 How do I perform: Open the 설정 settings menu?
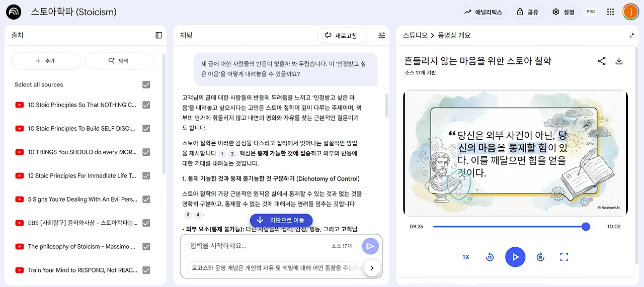click(x=563, y=12)
